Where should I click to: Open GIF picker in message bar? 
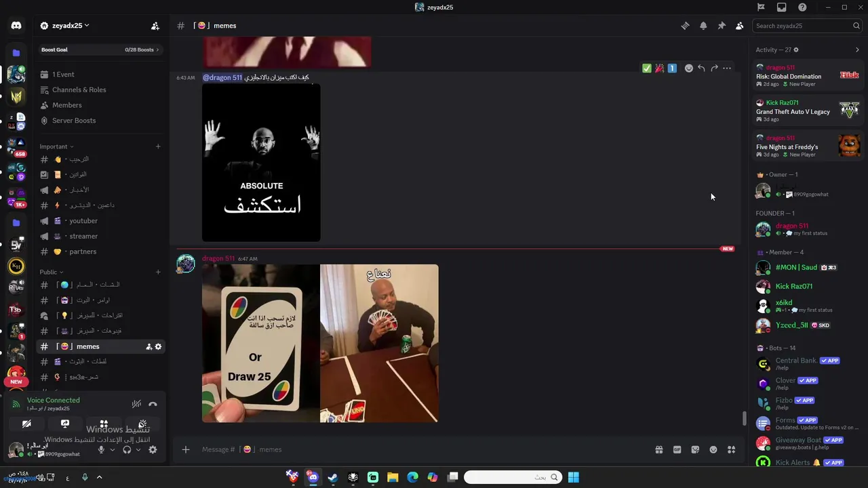(677, 449)
